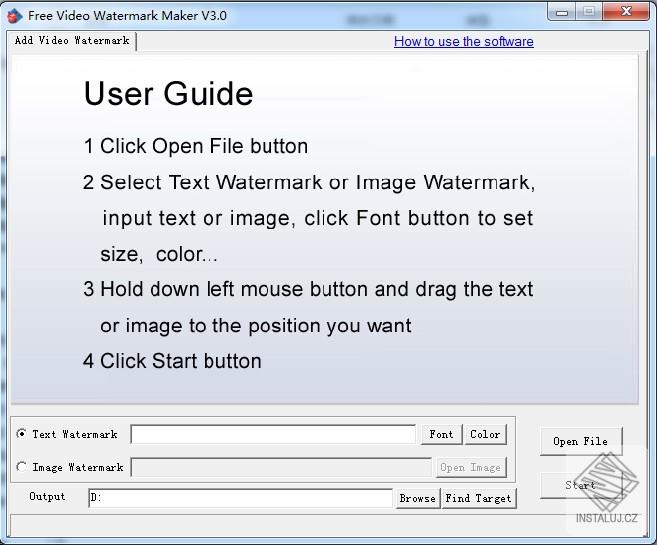Screen dimensions: 657x545
Task: Click the Font button
Action: click(441, 434)
